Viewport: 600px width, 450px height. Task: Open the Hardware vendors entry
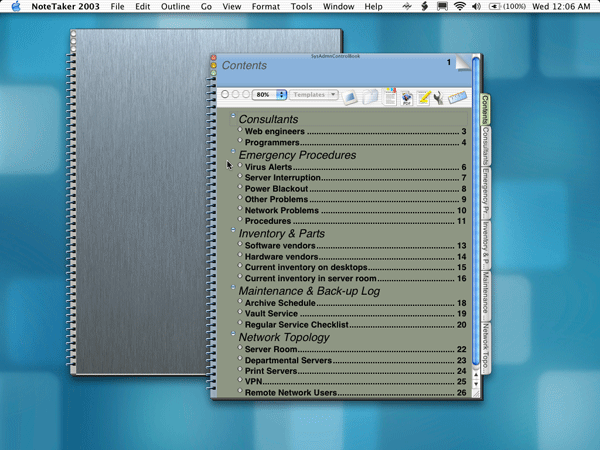(x=355, y=257)
